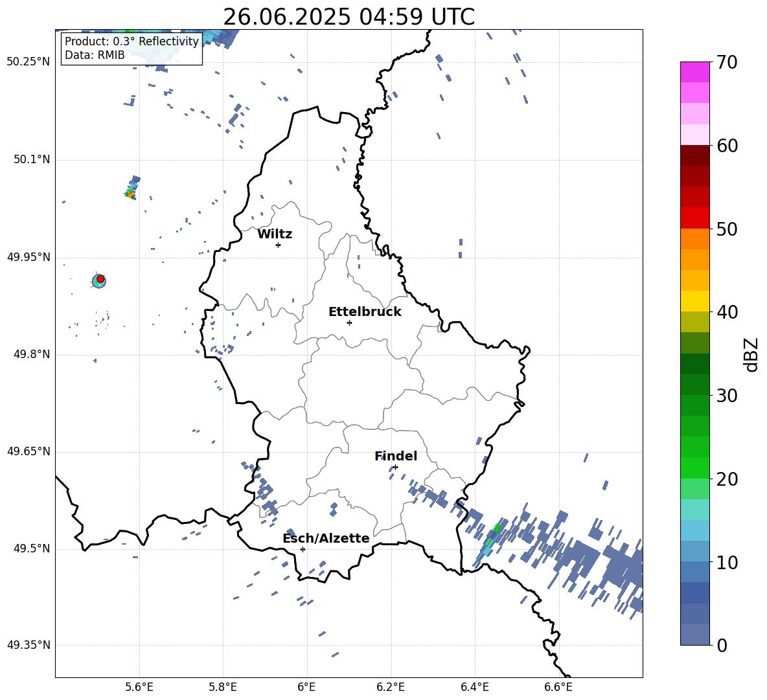Click the 49.95°N latitude tick label
Viewport: 767px width, 700px height.
29,257
